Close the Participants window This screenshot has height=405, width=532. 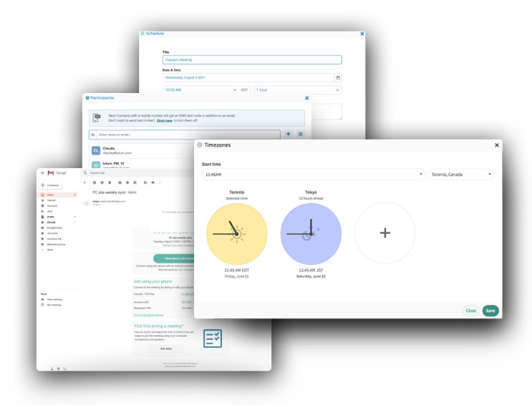[306, 98]
